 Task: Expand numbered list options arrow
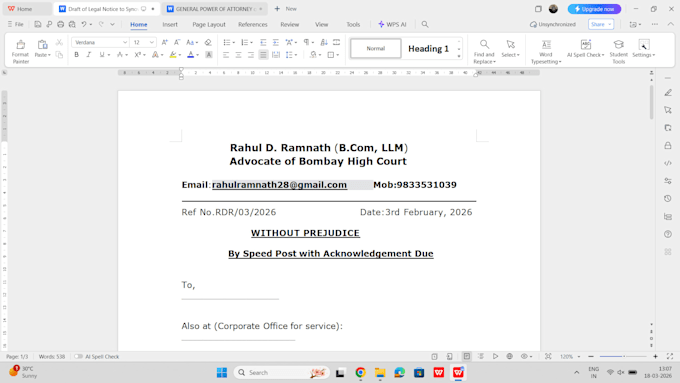[252, 43]
